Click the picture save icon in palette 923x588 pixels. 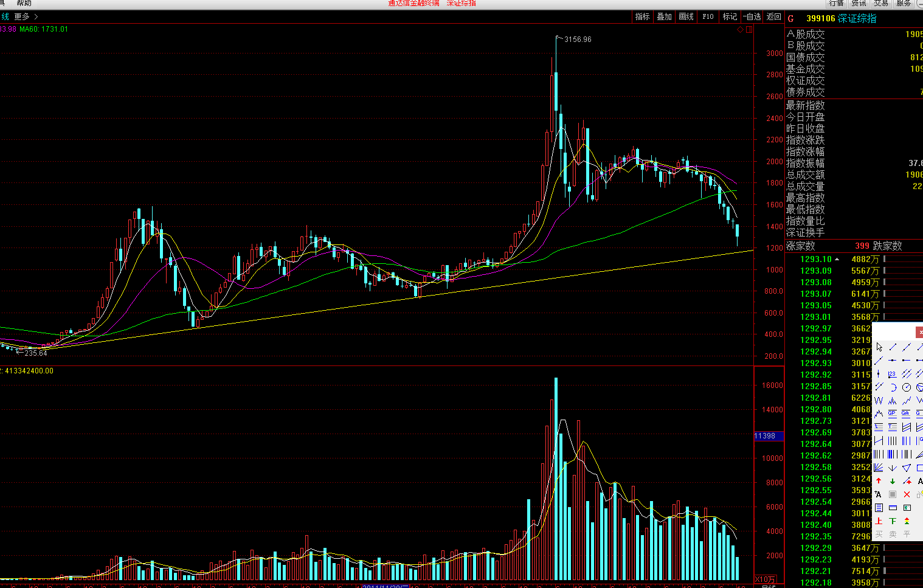pyautogui.click(x=906, y=508)
